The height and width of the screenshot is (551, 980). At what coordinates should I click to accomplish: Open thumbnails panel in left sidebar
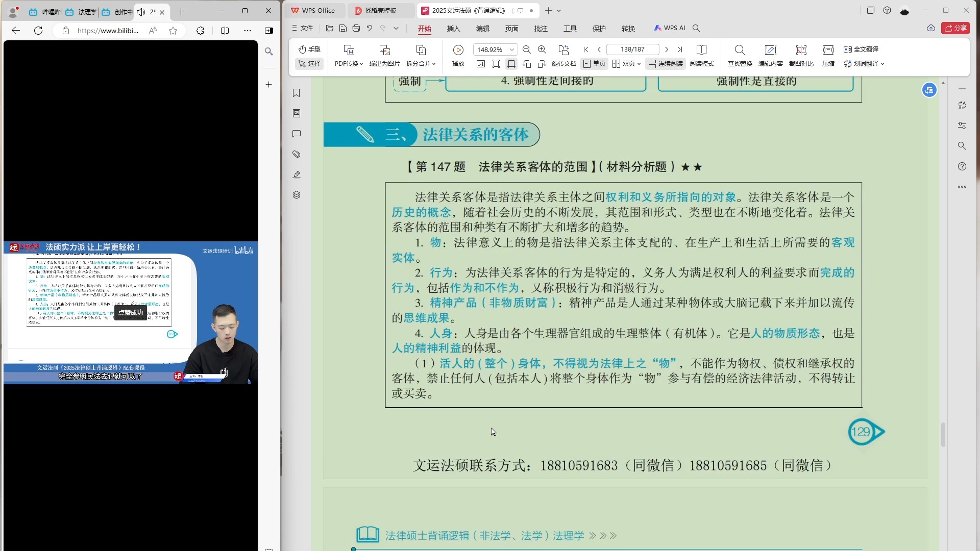point(297,113)
